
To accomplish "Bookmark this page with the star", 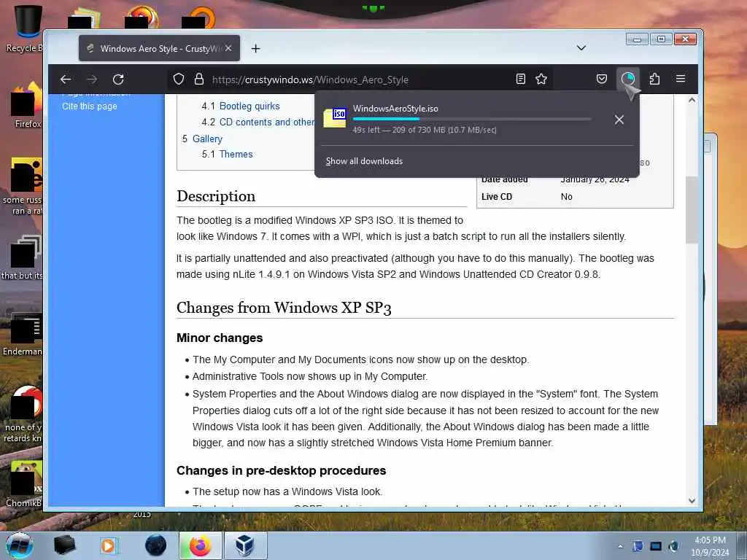I will 541,79.
